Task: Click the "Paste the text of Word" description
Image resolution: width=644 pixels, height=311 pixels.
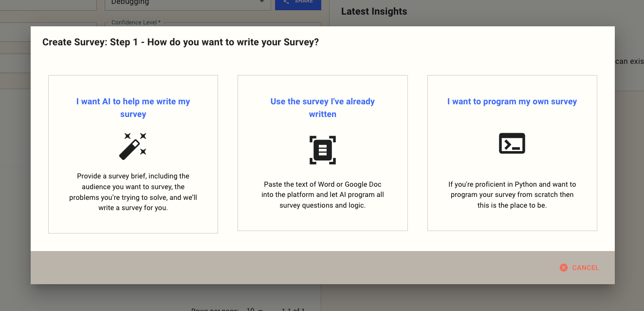Action: click(x=323, y=195)
